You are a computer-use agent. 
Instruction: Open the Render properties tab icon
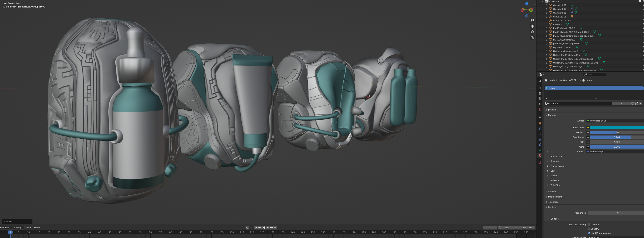click(x=540, y=88)
